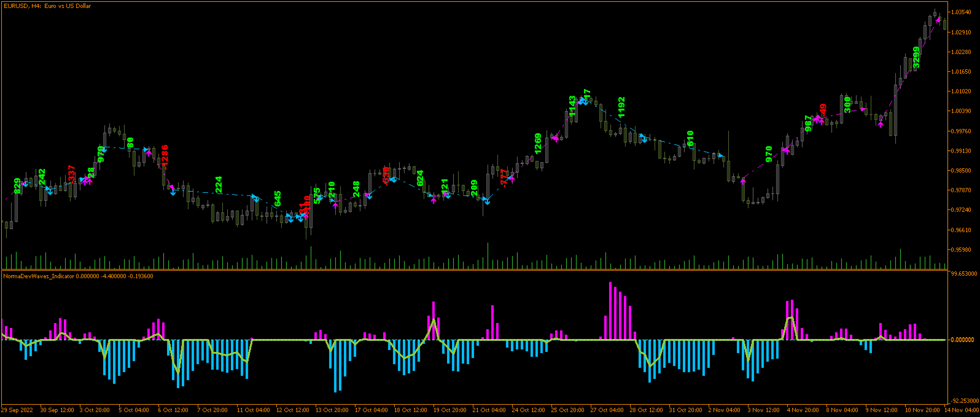
Task: Click the green 121 profit label
Action: pos(445,187)
